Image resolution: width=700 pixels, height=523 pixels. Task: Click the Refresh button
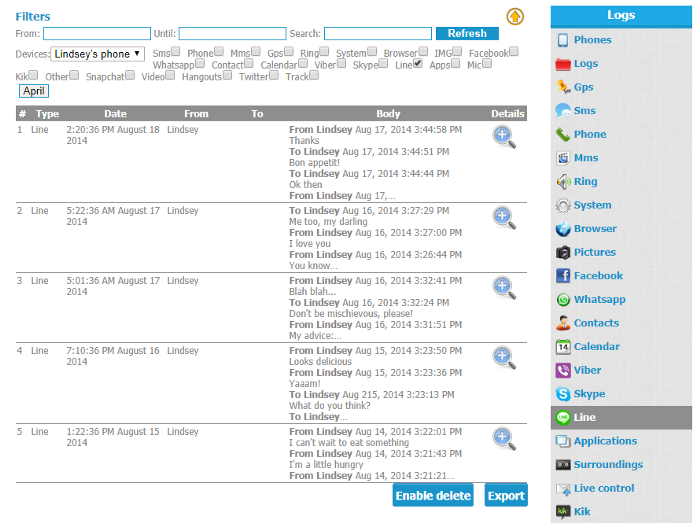[x=467, y=33]
